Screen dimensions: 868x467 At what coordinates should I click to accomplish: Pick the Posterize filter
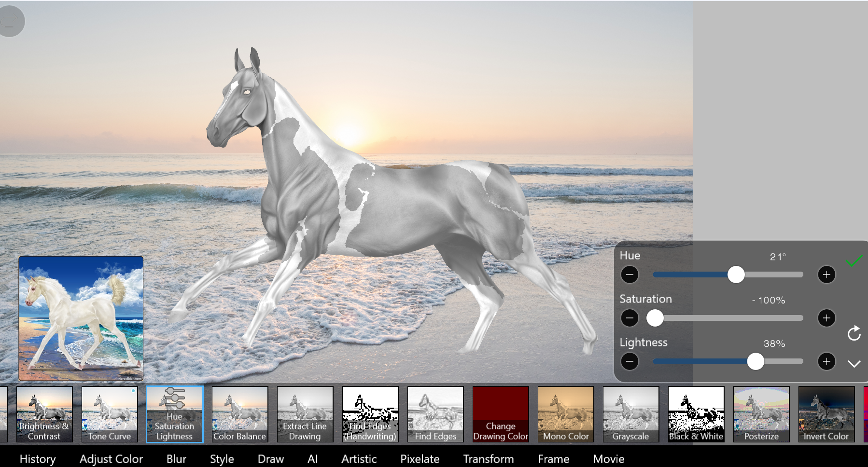761,414
